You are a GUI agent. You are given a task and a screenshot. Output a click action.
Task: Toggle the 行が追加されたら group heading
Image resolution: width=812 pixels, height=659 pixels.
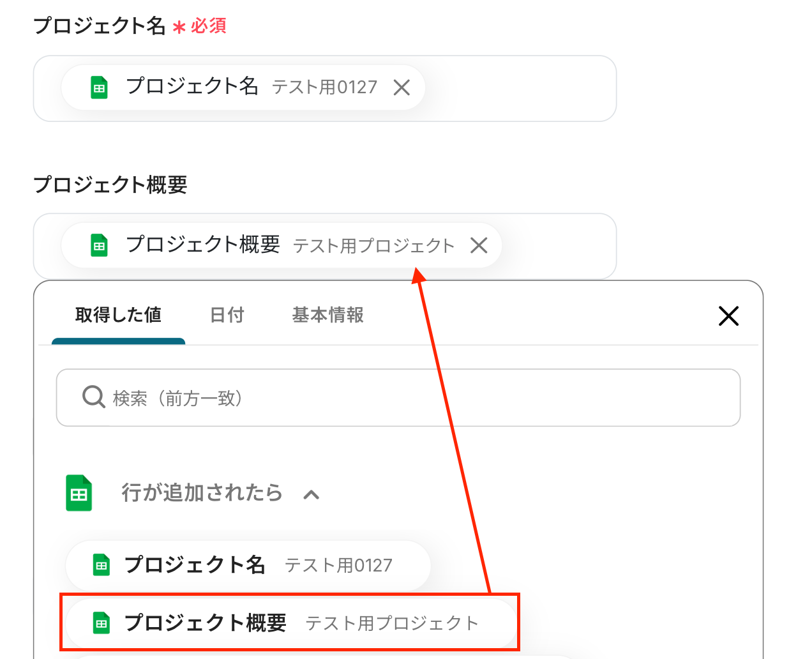point(202,493)
